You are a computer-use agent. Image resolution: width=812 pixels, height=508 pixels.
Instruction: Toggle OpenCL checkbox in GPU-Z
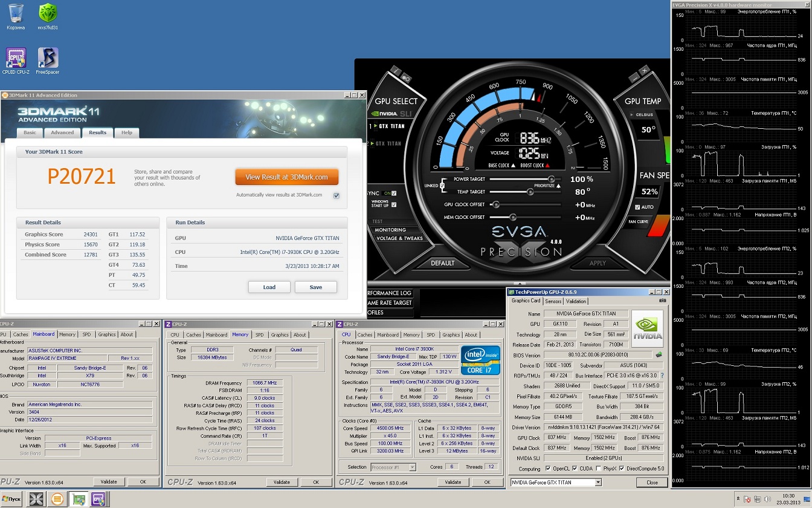pos(548,469)
